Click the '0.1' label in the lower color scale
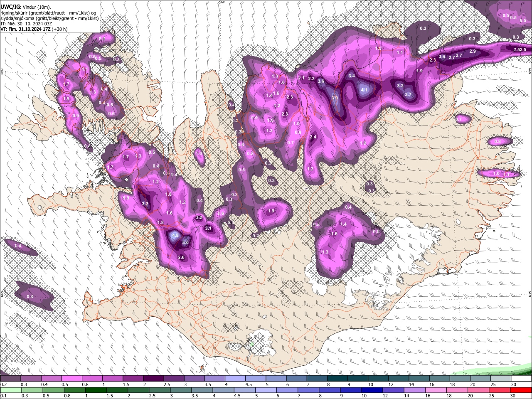Image resolution: width=532 pixels, height=399 pixels. (x=4, y=396)
